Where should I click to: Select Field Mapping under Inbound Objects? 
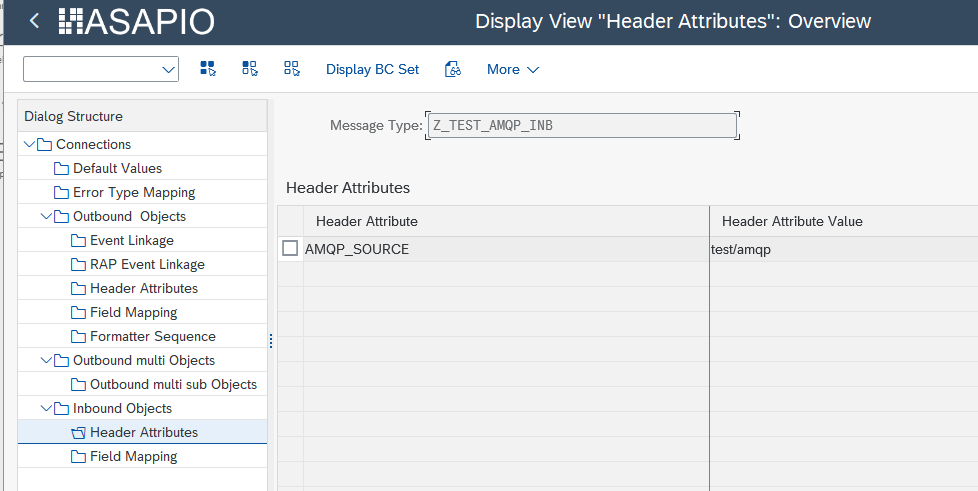[133, 456]
